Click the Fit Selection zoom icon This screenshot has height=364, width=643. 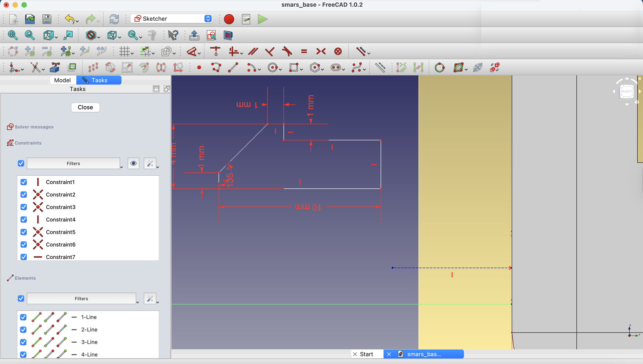[x=30, y=35]
